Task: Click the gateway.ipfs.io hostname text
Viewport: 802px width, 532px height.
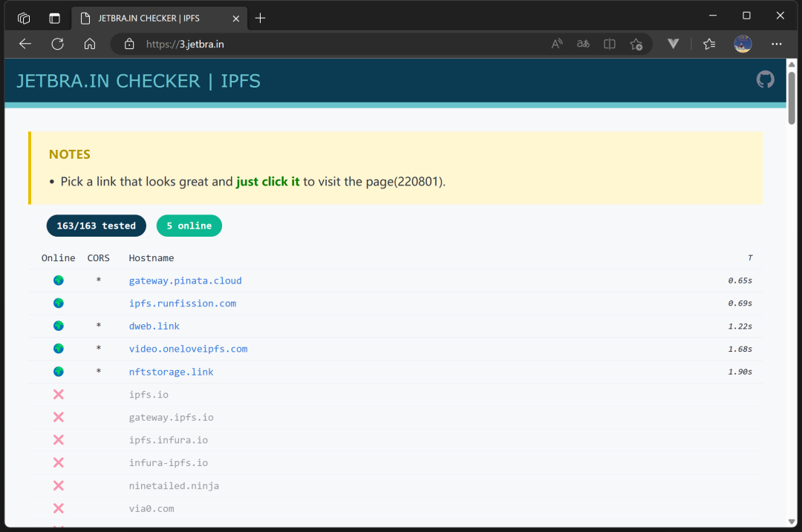Action: click(x=172, y=417)
